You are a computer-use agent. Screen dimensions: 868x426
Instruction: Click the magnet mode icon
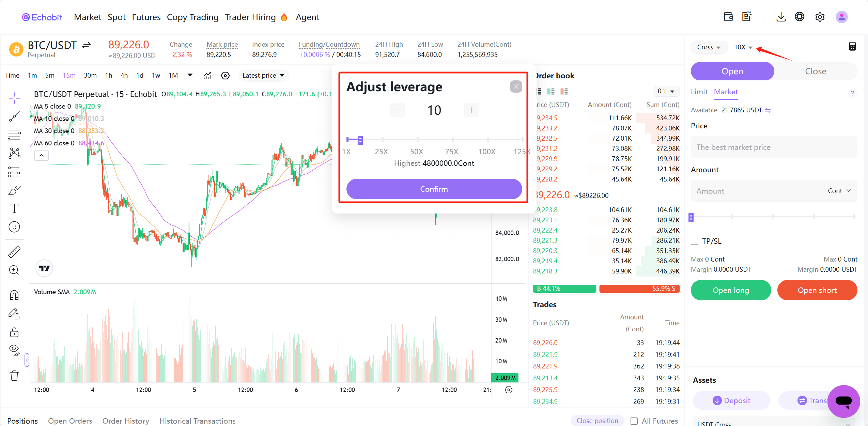[14, 295]
